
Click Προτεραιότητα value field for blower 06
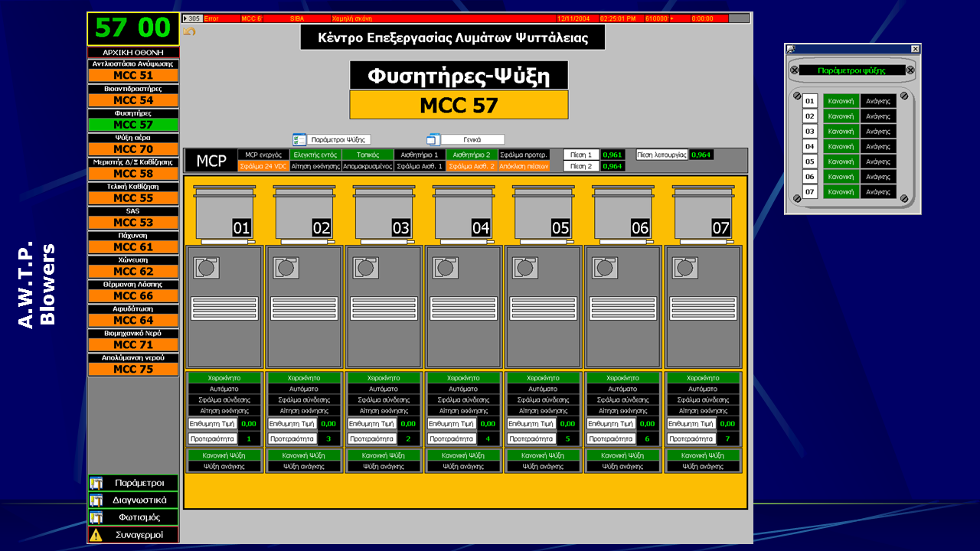click(x=647, y=439)
